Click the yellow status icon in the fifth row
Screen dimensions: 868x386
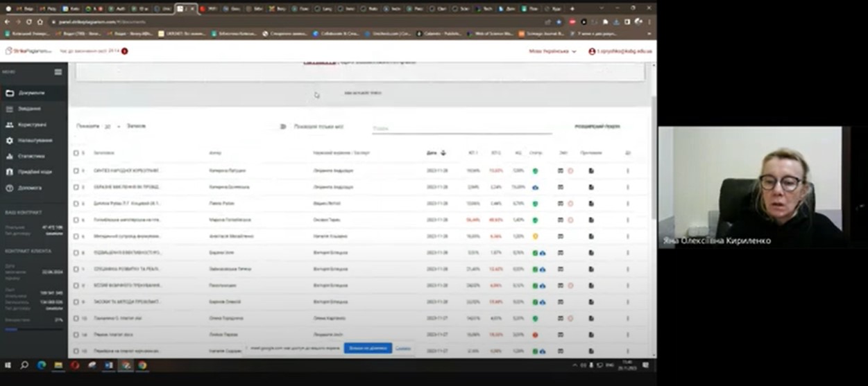click(x=535, y=236)
